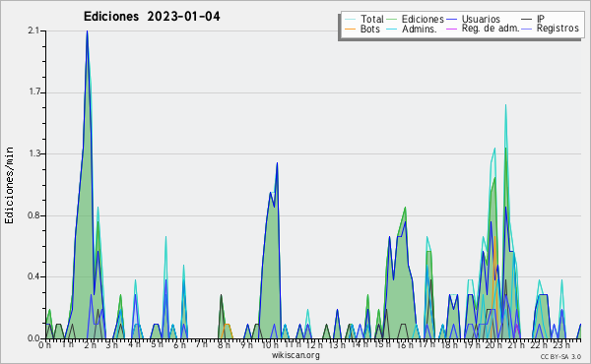Click the 20 h tick label
591x364 pixels.
(491, 345)
